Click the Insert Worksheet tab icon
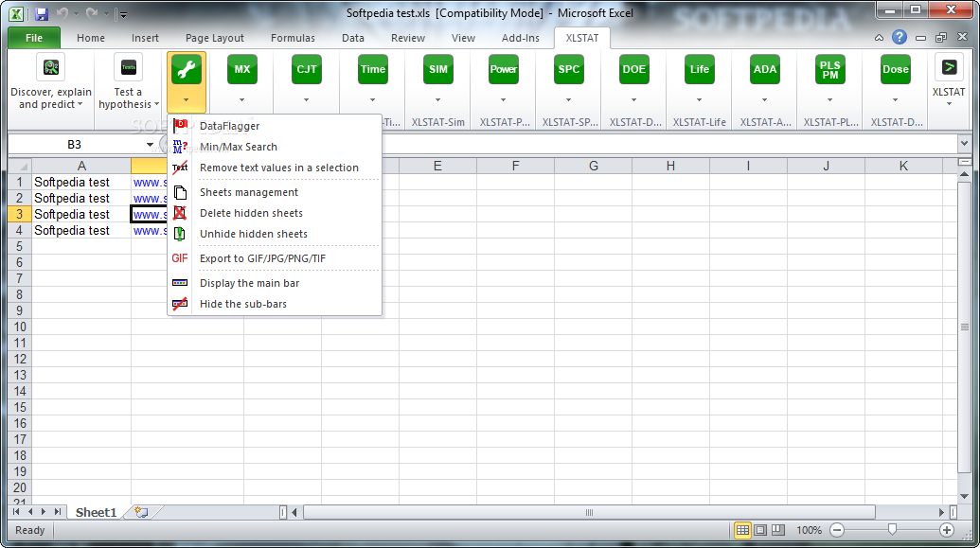 [141, 512]
